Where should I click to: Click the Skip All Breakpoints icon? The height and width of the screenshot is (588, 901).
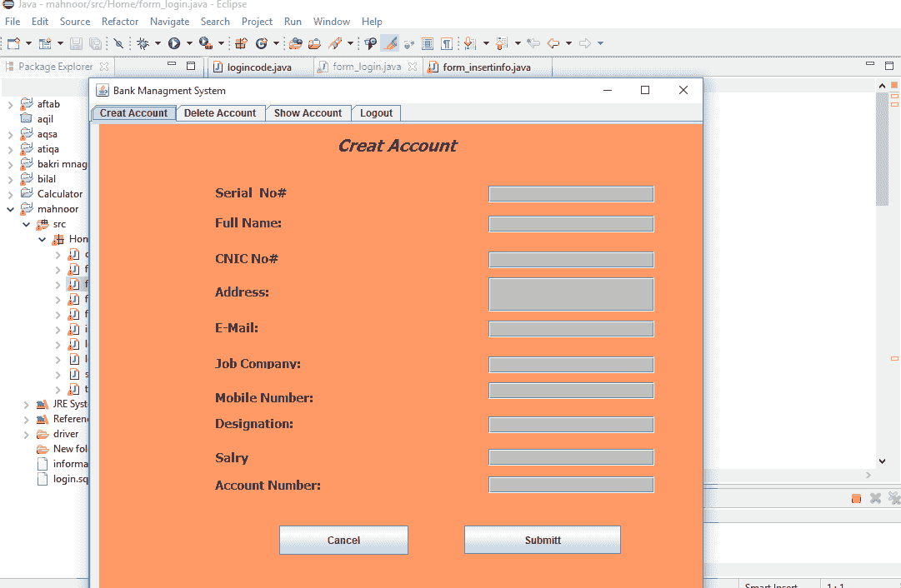click(118, 43)
